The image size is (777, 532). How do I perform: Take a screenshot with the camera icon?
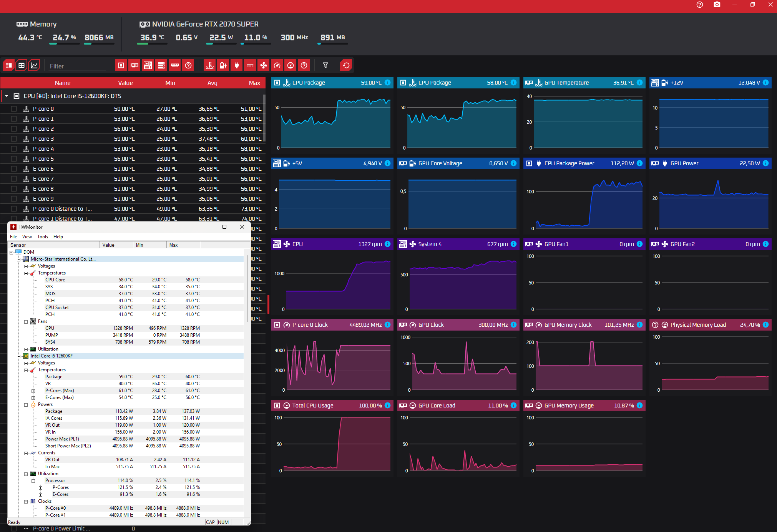(x=717, y=5)
